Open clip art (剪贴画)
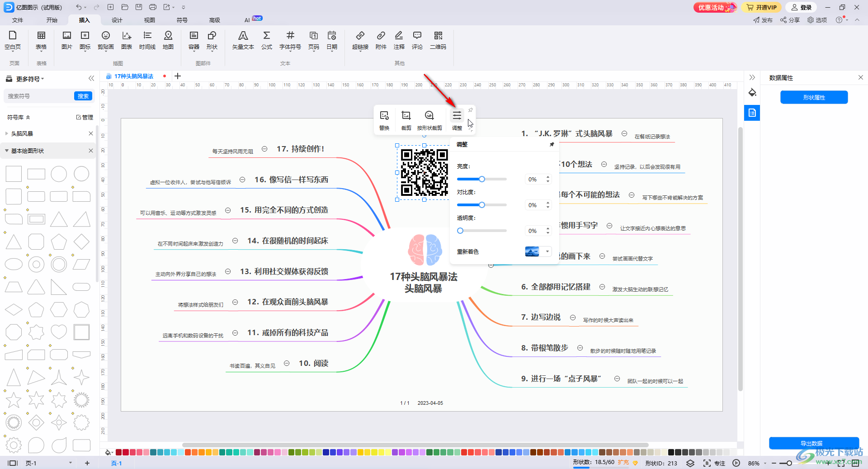 tap(106, 41)
